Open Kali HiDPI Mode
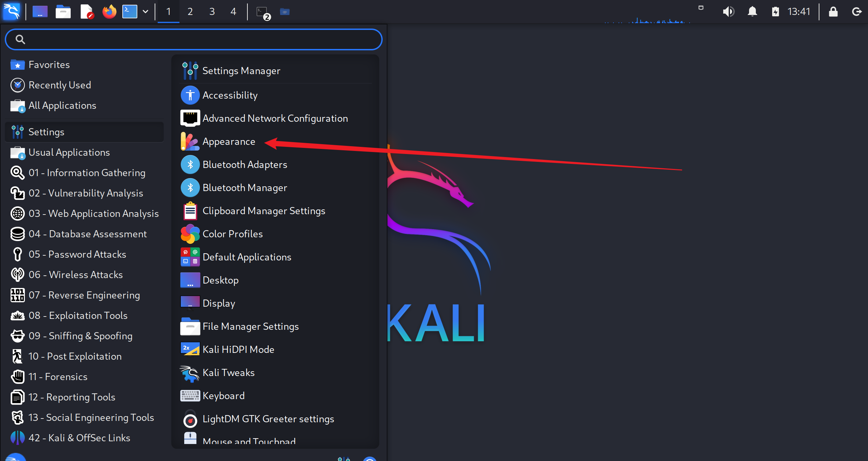This screenshot has height=461, width=868. (x=275, y=349)
